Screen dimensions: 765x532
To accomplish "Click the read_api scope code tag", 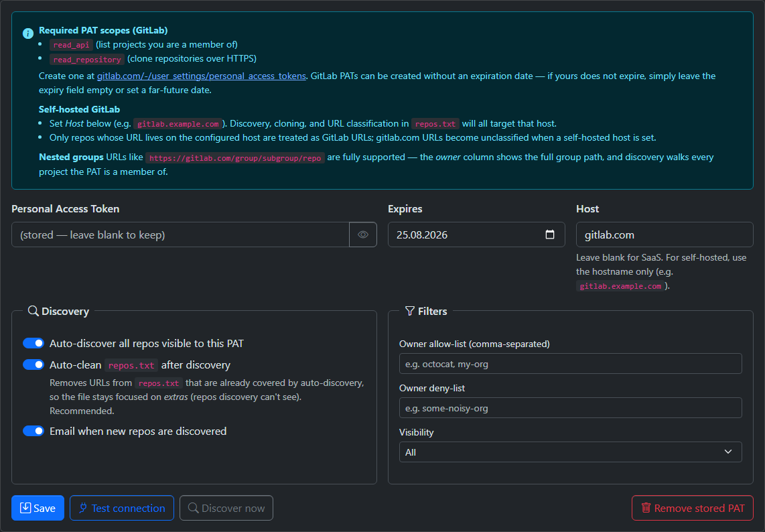I will 71,45.
